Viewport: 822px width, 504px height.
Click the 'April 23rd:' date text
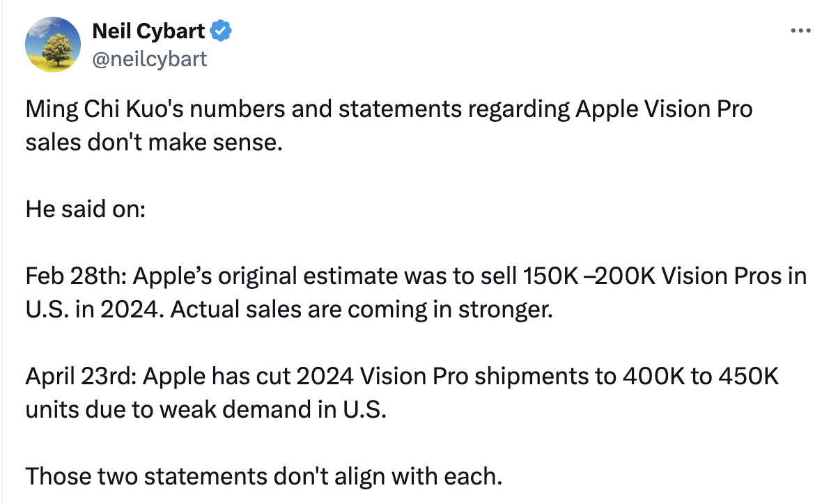click(x=82, y=376)
